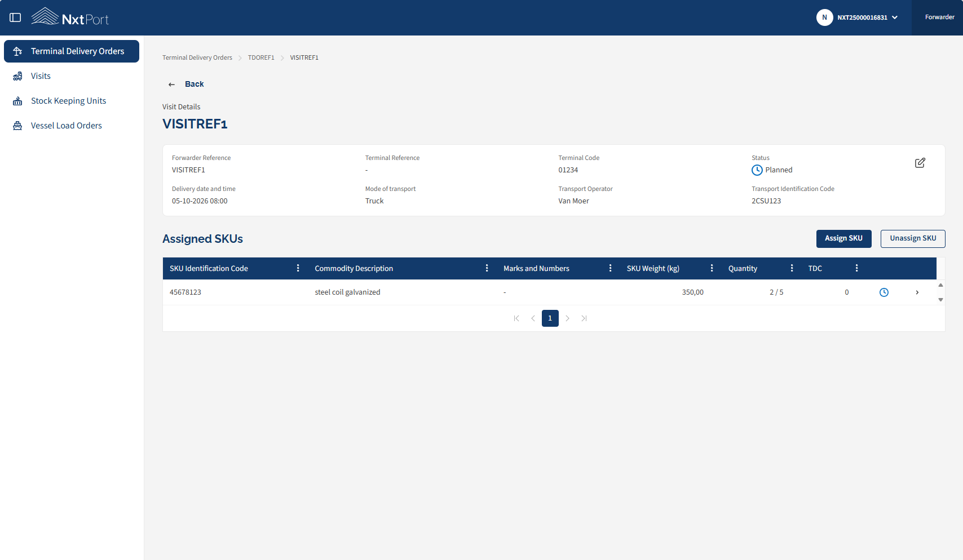Click the Visits forklift icon
963x560 pixels.
[x=17, y=76]
